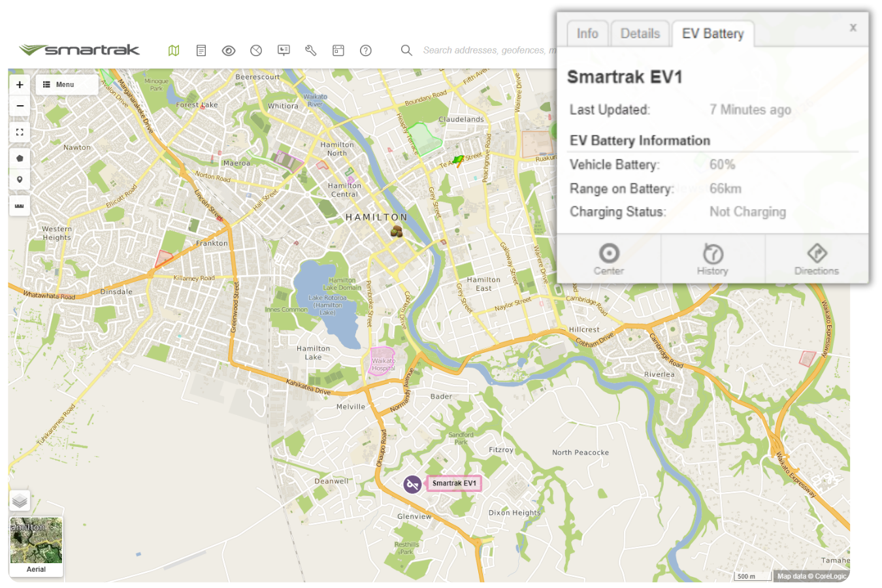Click the Map data CoreLogic attribution
882x588 pixels.
pyautogui.click(x=811, y=576)
